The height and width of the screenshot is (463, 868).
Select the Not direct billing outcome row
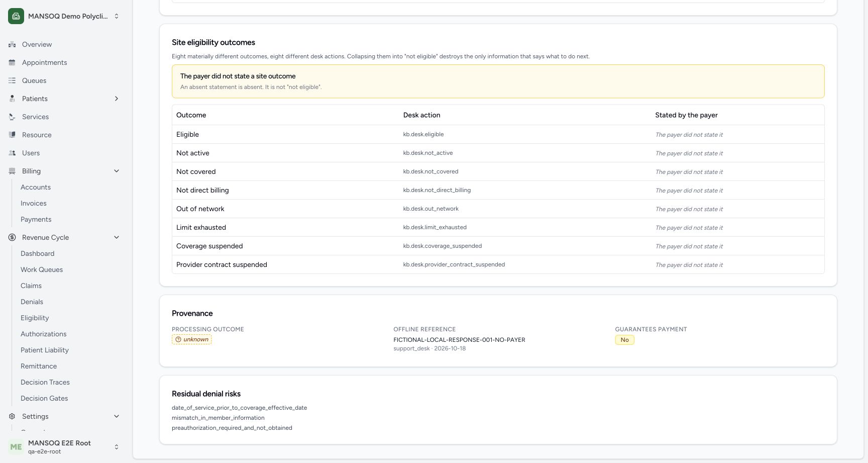(x=498, y=190)
